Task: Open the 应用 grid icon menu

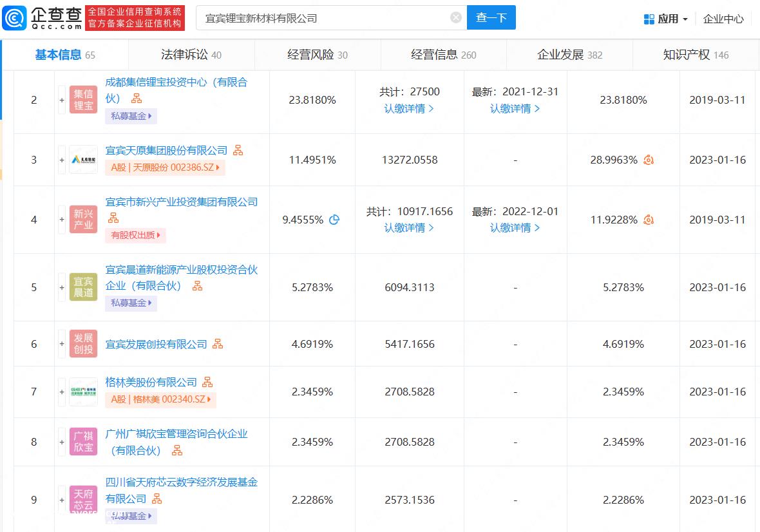Action: tap(649, 19)
